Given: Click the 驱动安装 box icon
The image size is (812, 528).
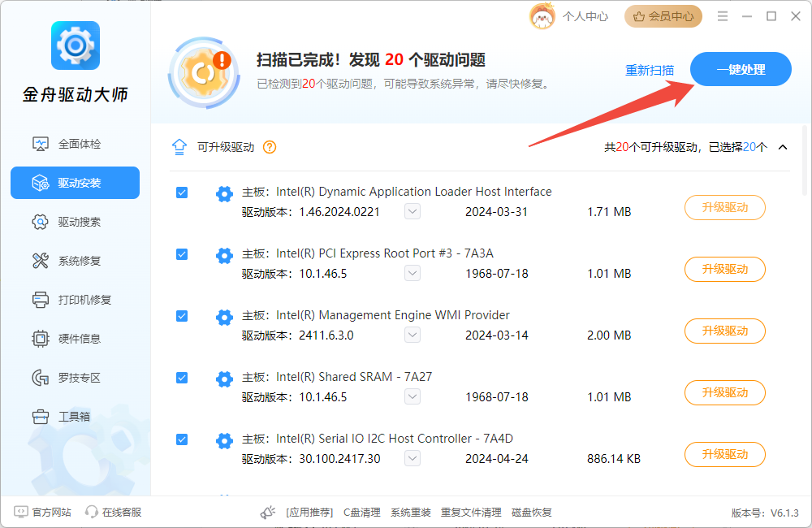Looking at the screenshot, I should [x=41, y=183].
